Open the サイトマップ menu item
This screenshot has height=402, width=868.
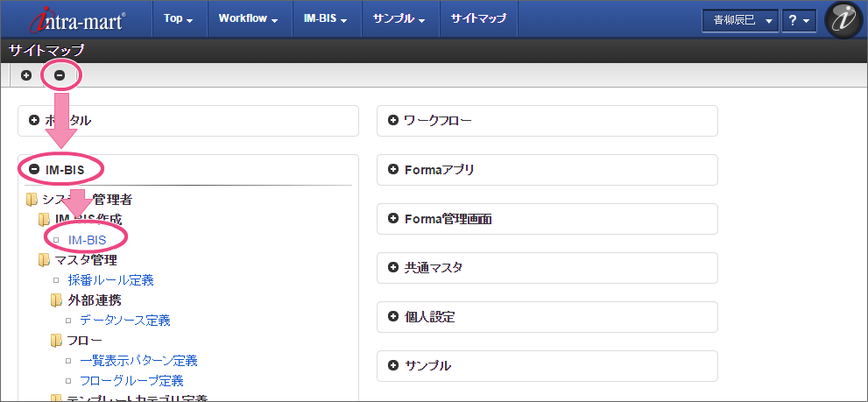click(x=478, y=19)
